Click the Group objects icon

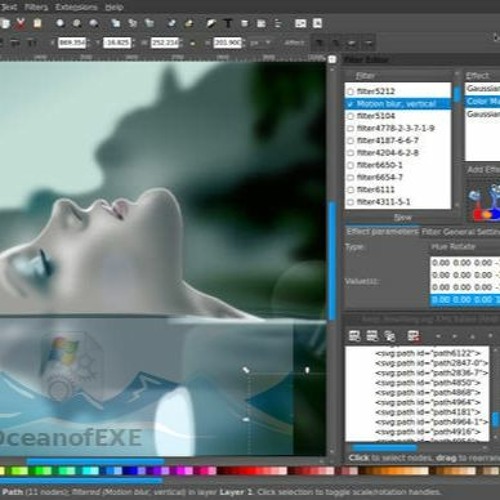(x=172, y=23)
